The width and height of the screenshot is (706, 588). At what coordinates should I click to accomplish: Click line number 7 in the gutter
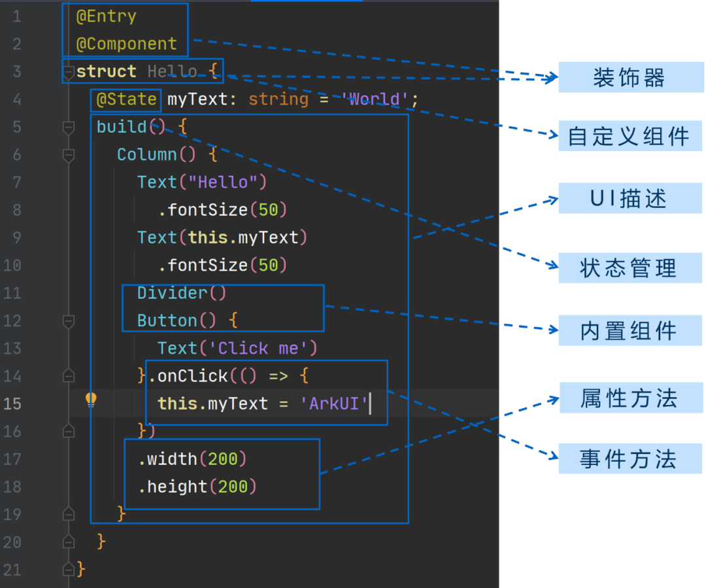pos(16,182)
